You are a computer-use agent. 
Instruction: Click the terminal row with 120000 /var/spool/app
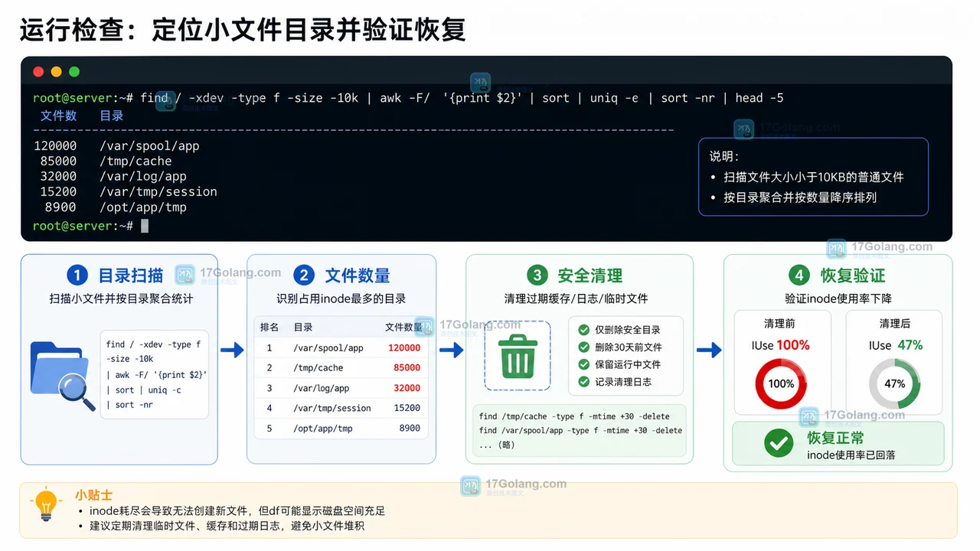coord(116,145)
